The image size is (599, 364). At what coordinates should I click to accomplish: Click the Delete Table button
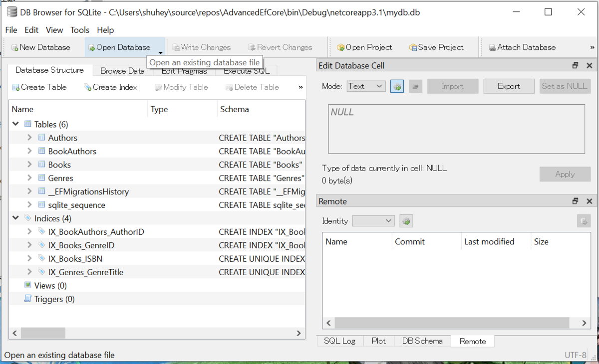point(252,87)
